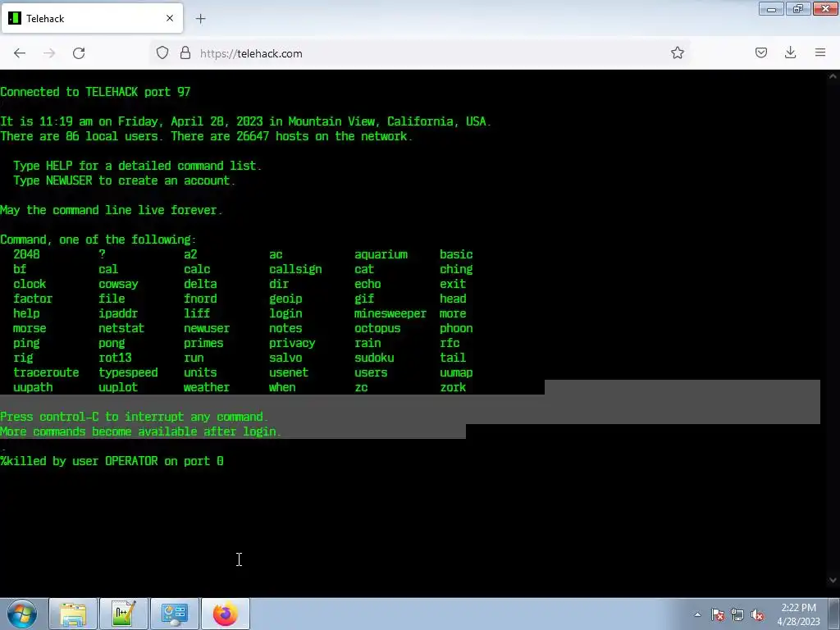840x630 pixels.
Task: Click the 'geoip' command text
Action: 285,299
